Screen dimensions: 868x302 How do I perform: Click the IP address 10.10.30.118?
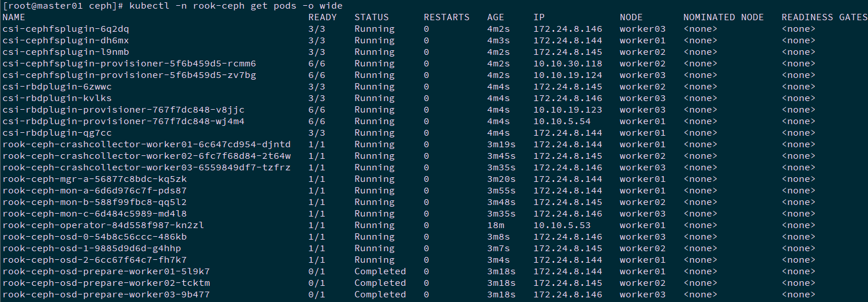click(567, 64)
